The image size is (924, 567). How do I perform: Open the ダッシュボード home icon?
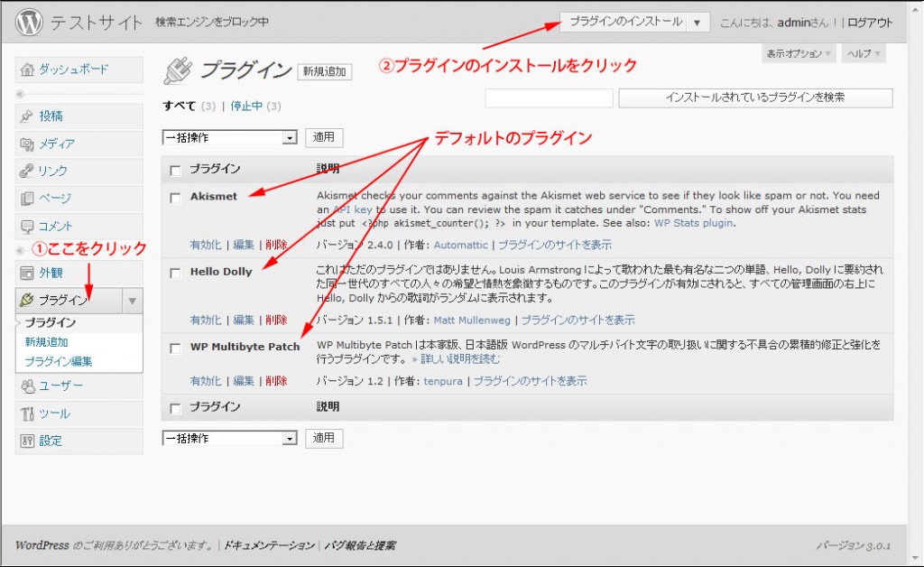coord(27,70)
